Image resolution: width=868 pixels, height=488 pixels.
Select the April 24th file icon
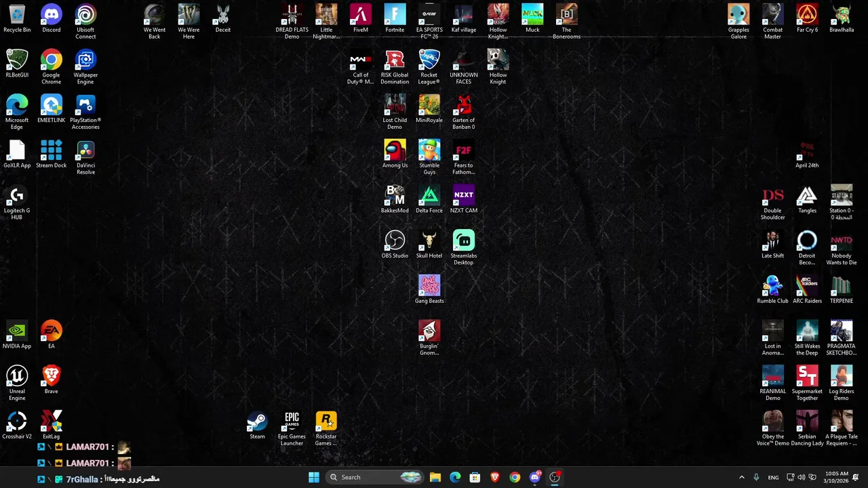click(807, 154)
